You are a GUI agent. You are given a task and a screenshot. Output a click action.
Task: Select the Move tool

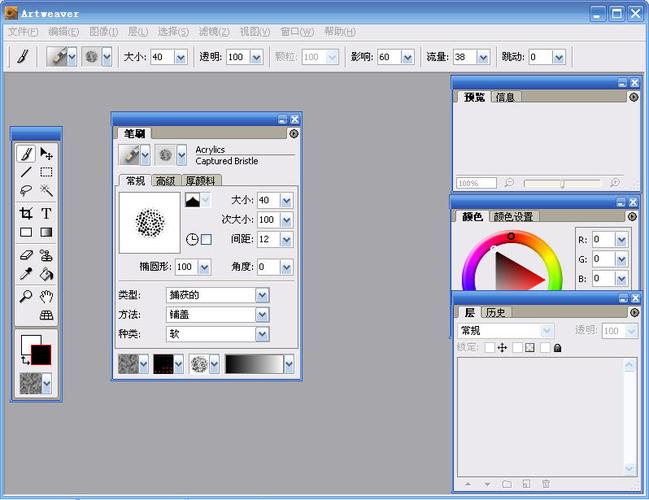[x=46, y=154]
